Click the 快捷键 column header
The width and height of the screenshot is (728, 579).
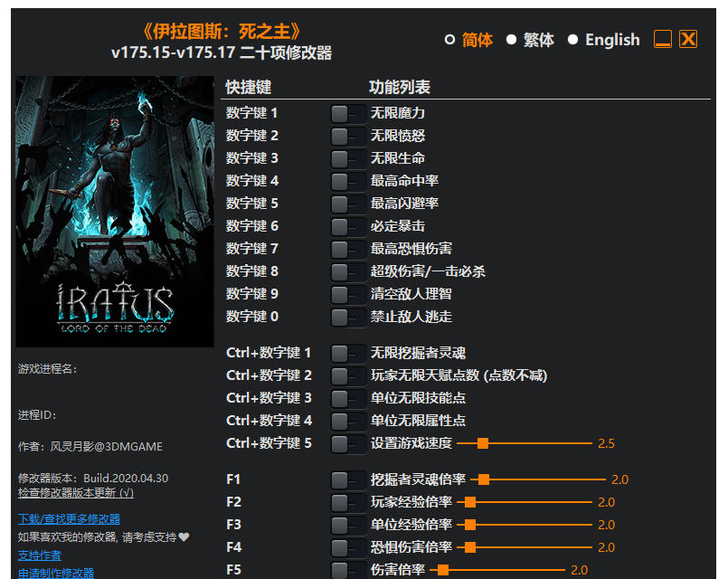[249, 87]
